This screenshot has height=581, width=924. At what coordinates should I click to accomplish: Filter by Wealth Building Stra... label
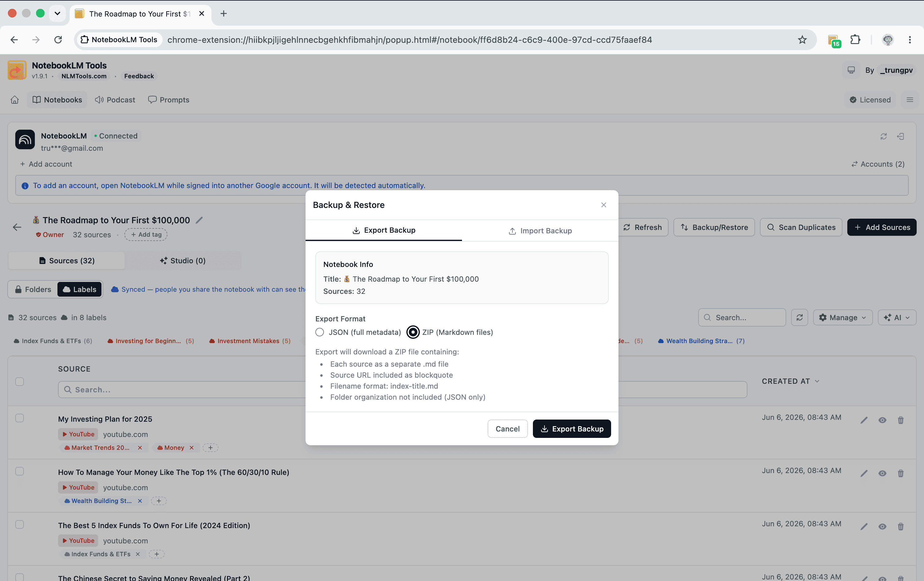(x=701, y=341)
